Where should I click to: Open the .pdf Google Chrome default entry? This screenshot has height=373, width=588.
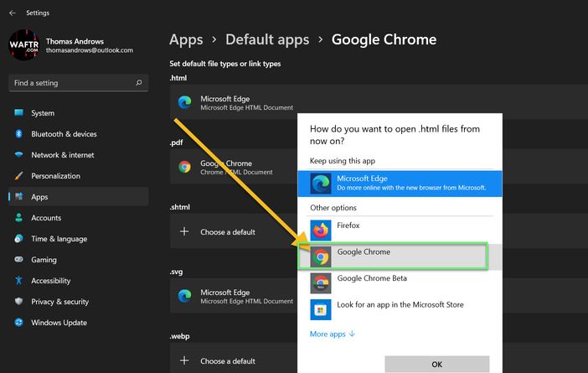click(x=234, y=167)
